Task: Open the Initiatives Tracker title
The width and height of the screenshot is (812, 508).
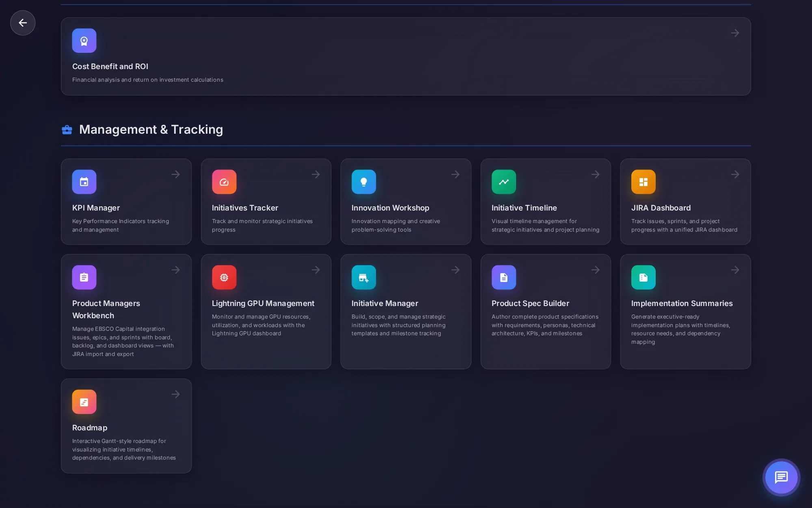Action: 245,208
